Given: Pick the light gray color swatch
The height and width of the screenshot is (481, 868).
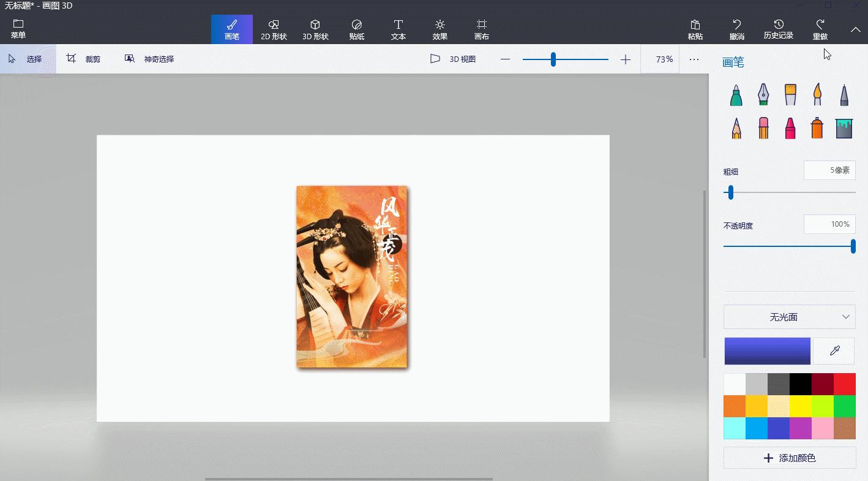Looking at the screenshot, I should point(757,384).
